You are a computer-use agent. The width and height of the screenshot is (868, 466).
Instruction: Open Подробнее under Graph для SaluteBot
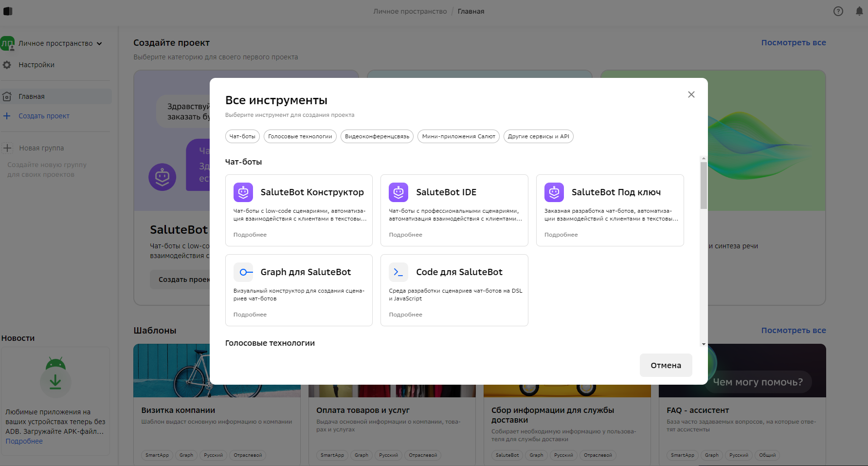point(250,315)
